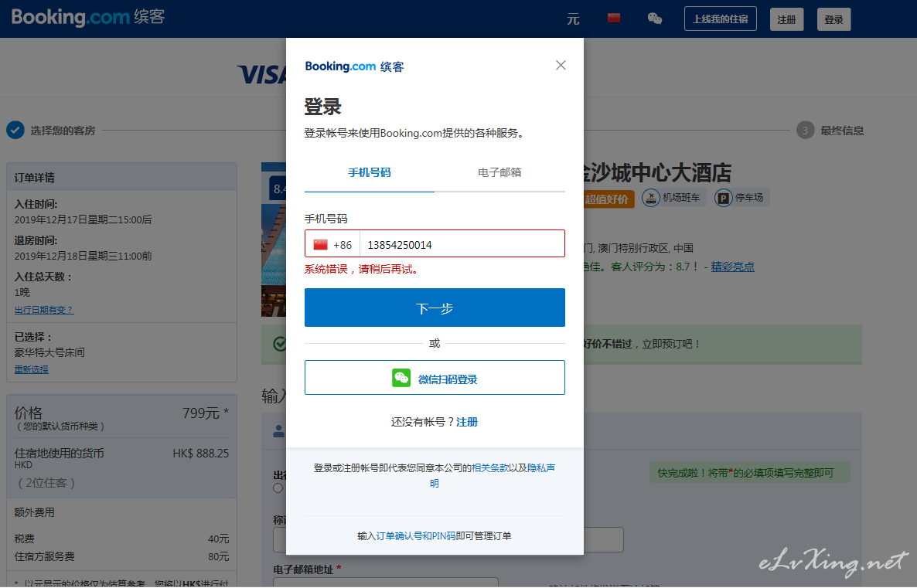Open the language flag selector in the header

pos(613,18)
